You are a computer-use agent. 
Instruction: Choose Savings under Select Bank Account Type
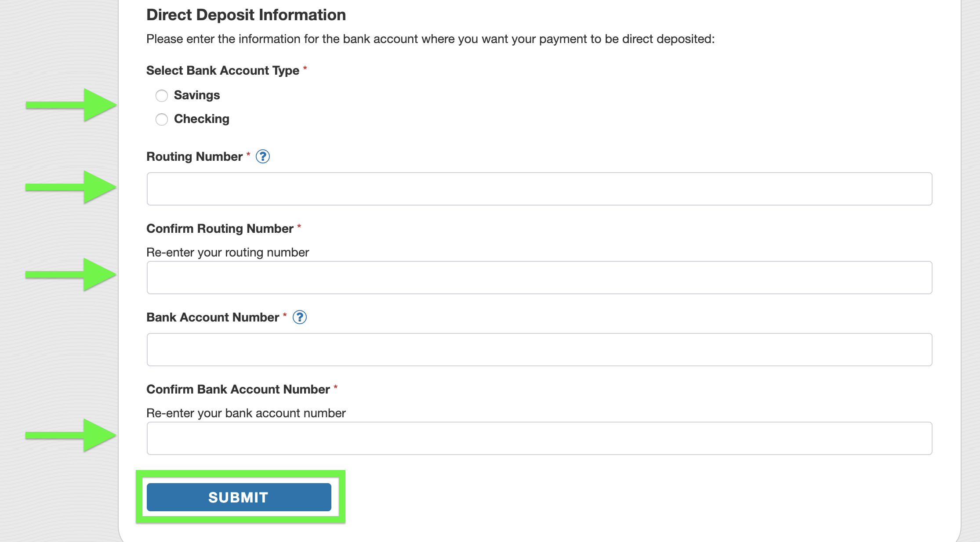161,95
